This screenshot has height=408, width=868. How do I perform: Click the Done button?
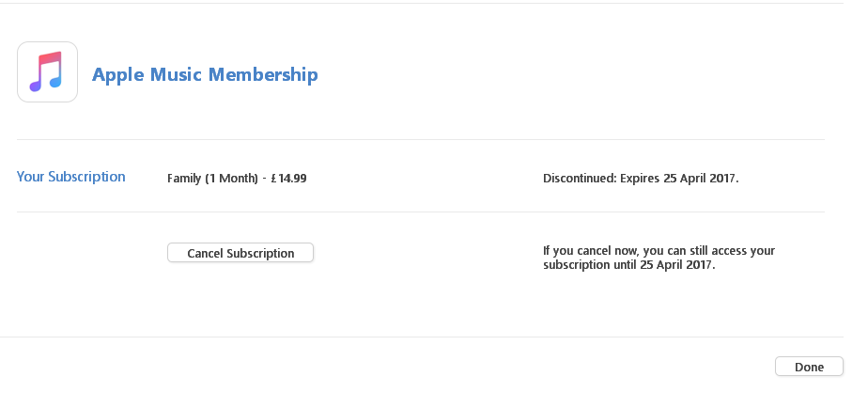(x=809, y=367)
